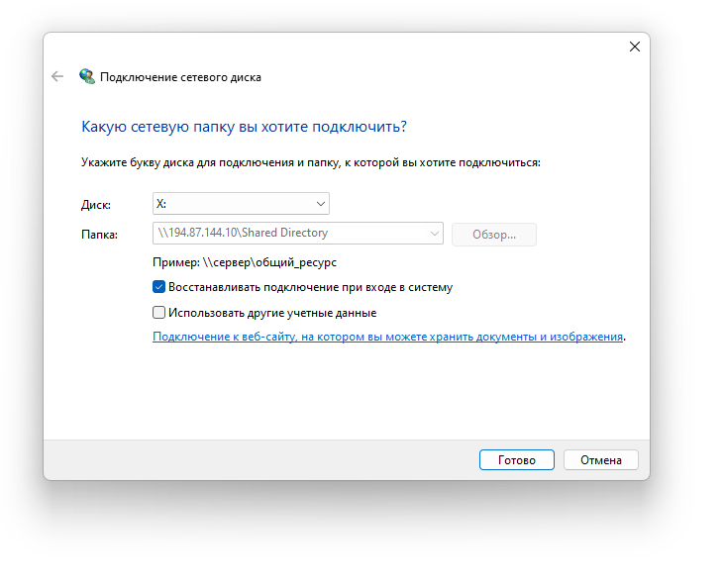The width and height of the screenshot is (724, 588).
Task: Toggle reconnect at sign-in checkbox
Action: coord(158,287)
